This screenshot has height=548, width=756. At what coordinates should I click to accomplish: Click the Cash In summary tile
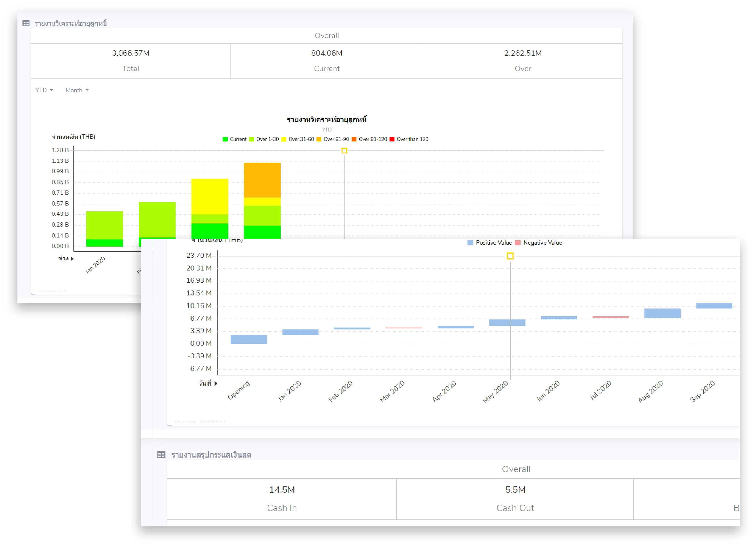coord(282,498)
